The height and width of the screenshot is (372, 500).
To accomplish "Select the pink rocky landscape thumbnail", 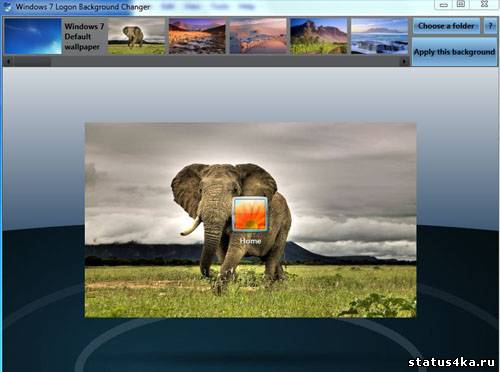I will pos(258,36).
